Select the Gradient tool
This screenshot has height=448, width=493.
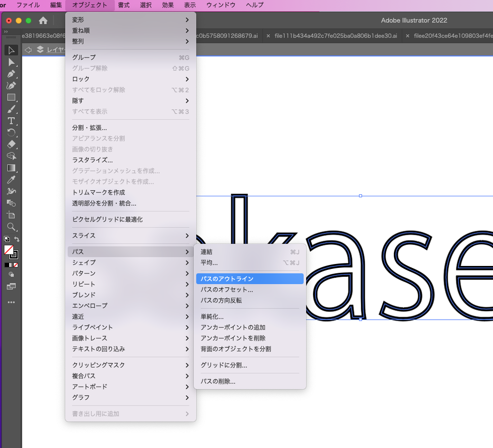[11, 168]
